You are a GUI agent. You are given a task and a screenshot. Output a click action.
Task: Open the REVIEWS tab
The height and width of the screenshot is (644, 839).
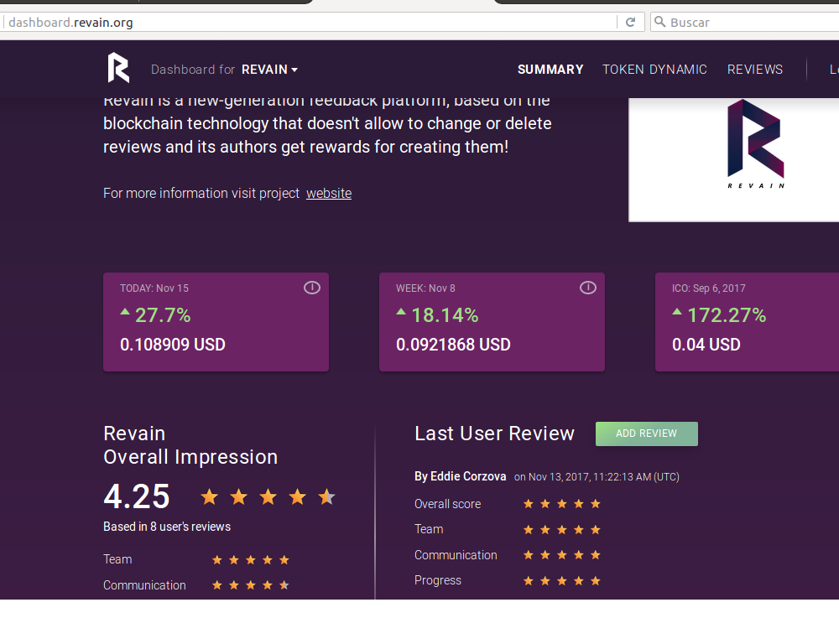coord(755,70)
